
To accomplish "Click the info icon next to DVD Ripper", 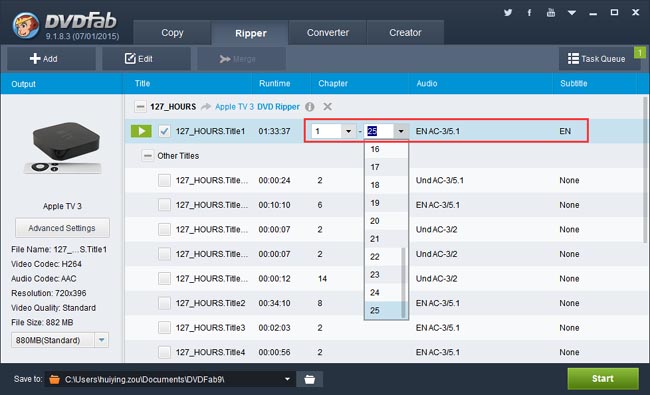I will 310,107.
